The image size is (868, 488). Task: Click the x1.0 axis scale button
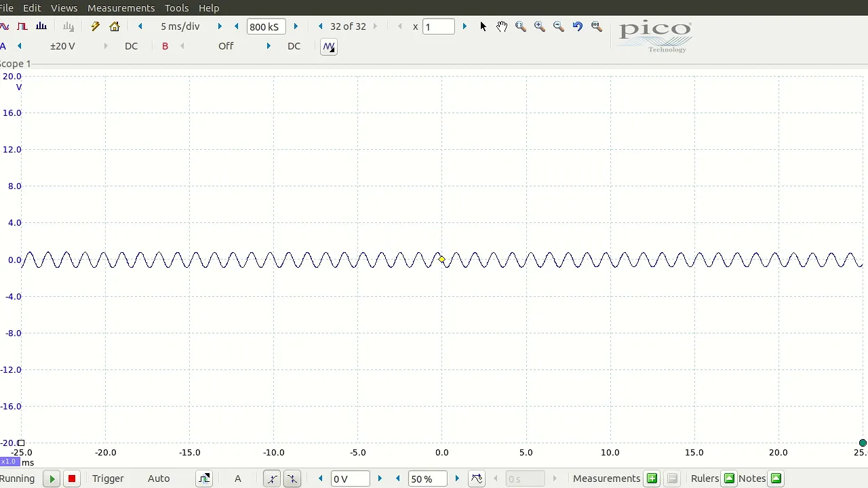[9, 462]
